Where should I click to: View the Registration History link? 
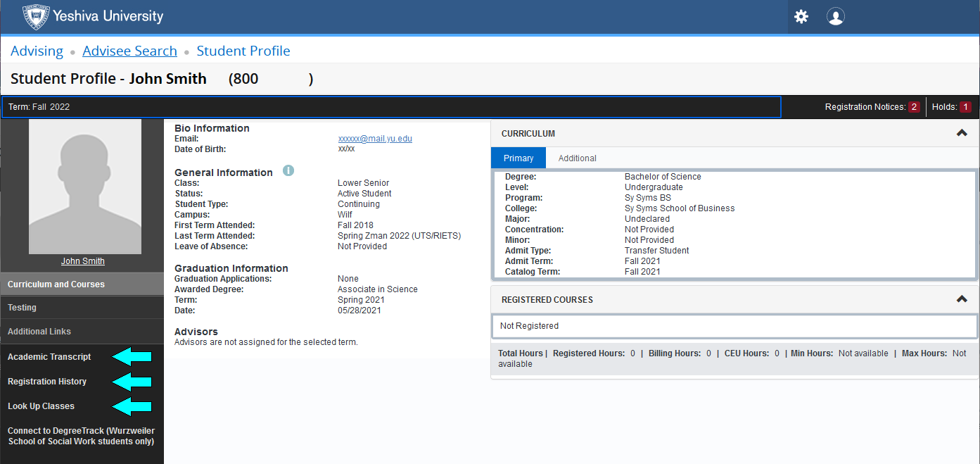(47, 382)
